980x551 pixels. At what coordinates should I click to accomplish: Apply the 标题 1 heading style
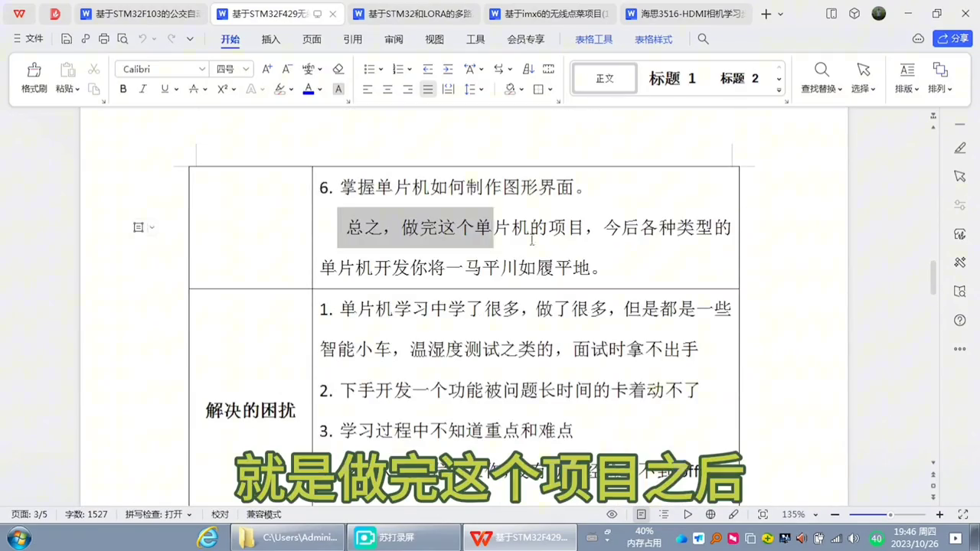672,78
